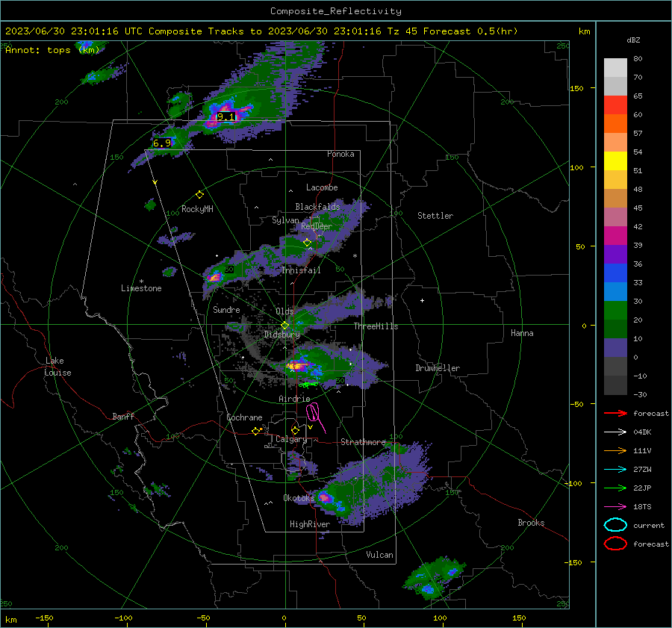Click the cyan current ellipse legend icon
Viewport: 672px width, 628px height.
pyautogui.click(x=615, y=525)
